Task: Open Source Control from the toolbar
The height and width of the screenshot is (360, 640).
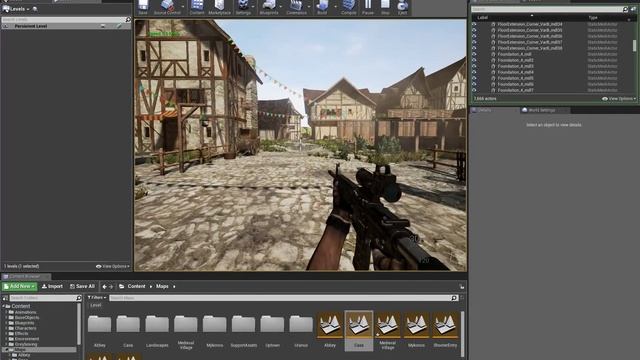Action: click(167, 7)
